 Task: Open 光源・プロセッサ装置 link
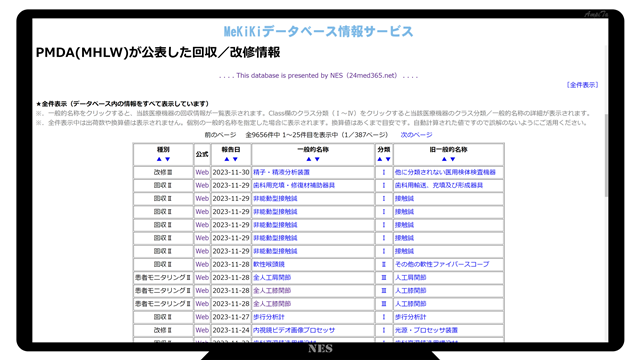(426, 330)
